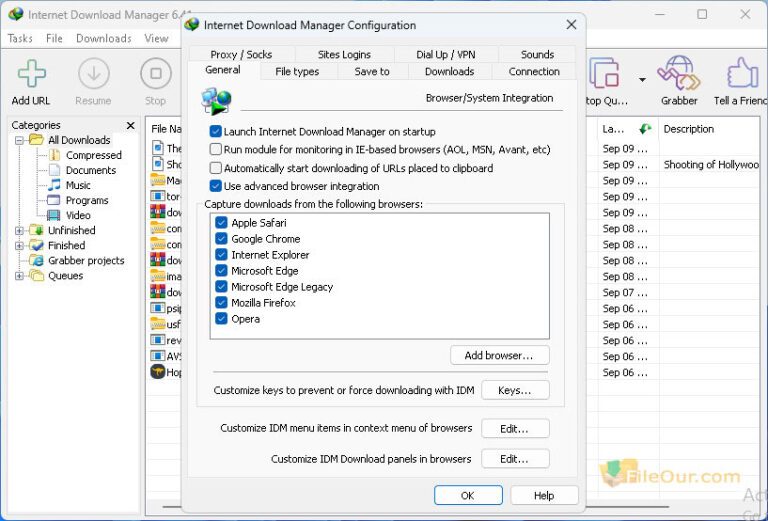Image resolution: width=768 pixels, height=521 pixels.
Task: Expand the Queues tree node
Action: tap(19, 276)
